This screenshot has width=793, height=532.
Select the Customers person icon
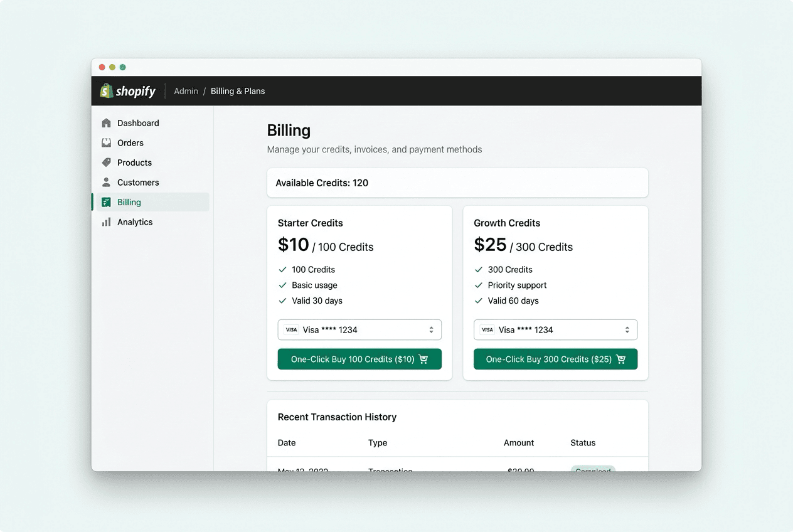[x=106, y=182]
